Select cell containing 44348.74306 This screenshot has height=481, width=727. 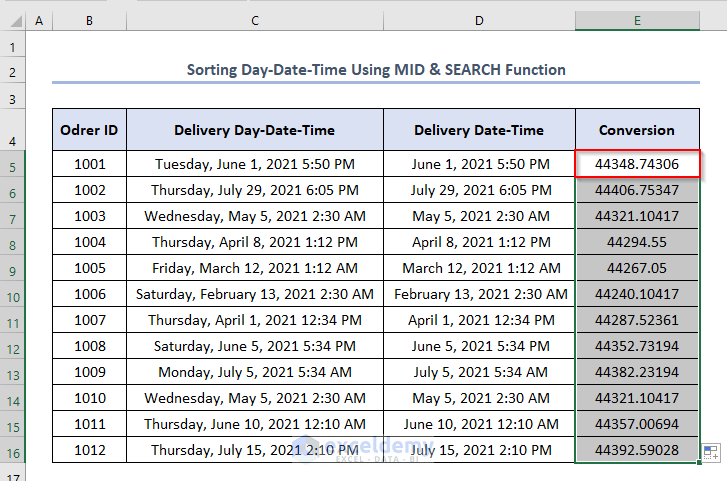(636, 164)
